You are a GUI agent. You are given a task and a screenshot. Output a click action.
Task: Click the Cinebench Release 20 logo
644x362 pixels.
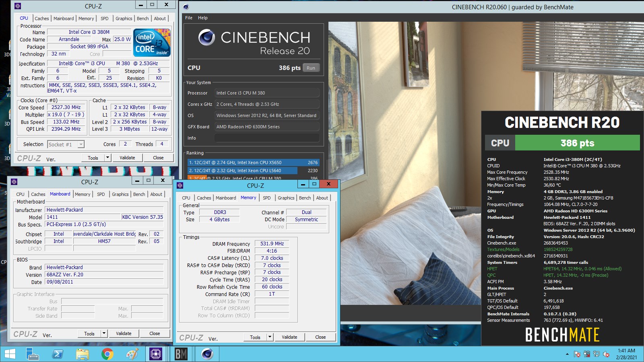(x=254, y=42)
